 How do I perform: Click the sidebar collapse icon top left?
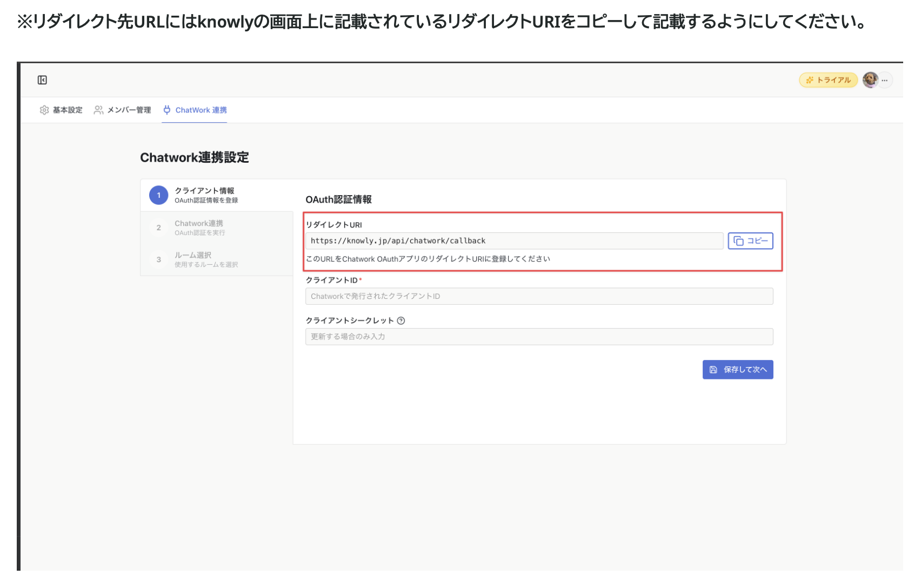coord(43,79)
